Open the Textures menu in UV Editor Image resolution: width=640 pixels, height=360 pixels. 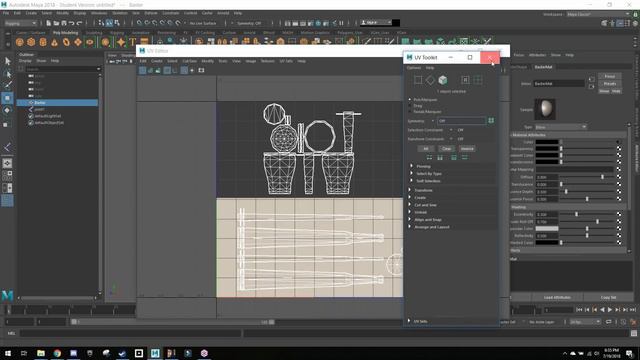coord(267,61)
